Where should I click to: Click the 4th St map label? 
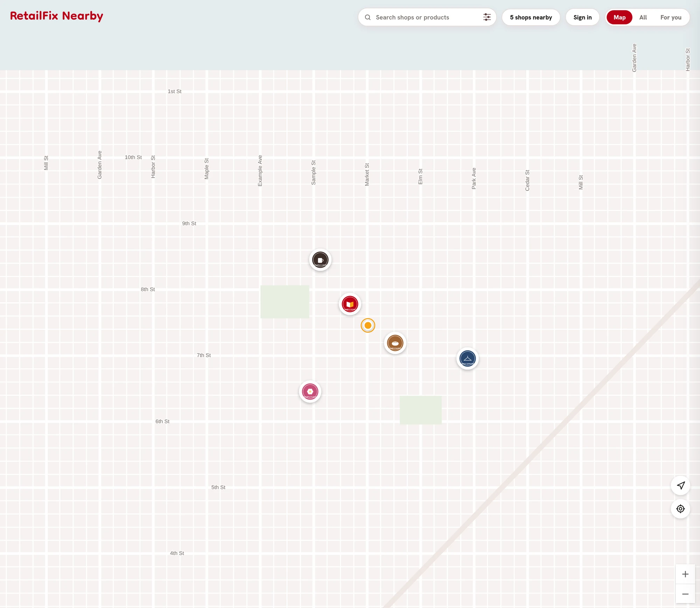(177, 553)
